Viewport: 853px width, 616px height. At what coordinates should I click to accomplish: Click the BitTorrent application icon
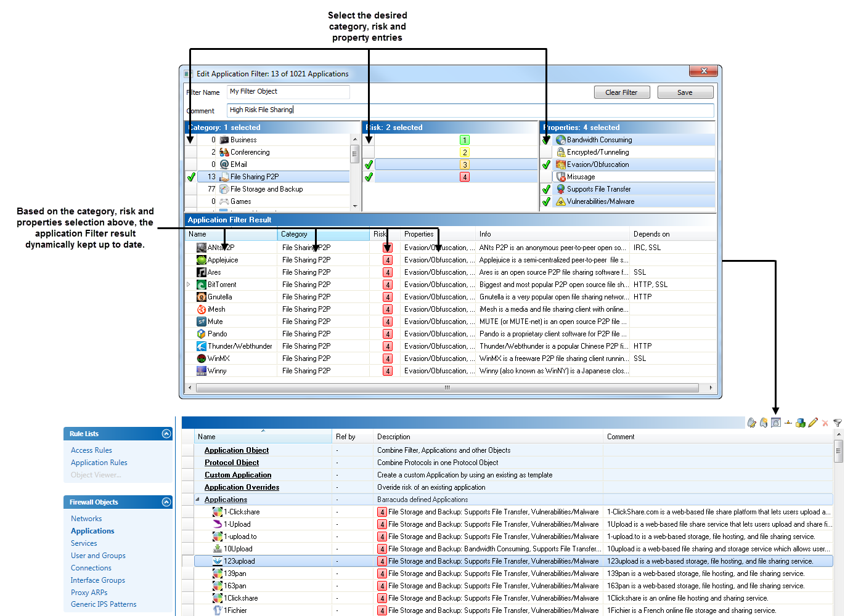click(202, 285)
